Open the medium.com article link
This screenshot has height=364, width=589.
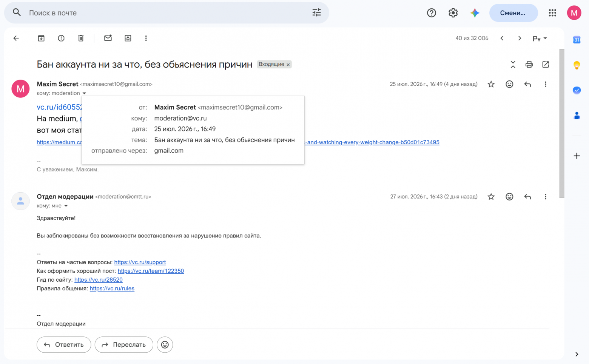tap(59, 142)
